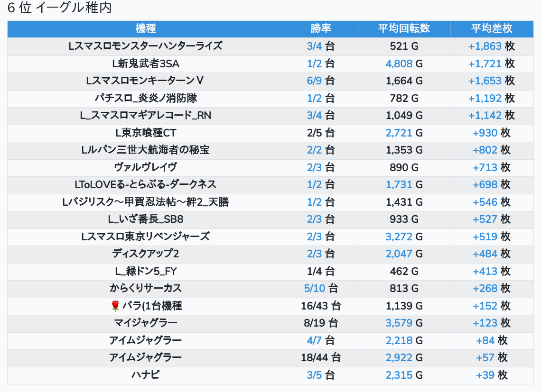
Task: Click the 6 位 イーグル稚内 heading
Action: pos(60,8)
